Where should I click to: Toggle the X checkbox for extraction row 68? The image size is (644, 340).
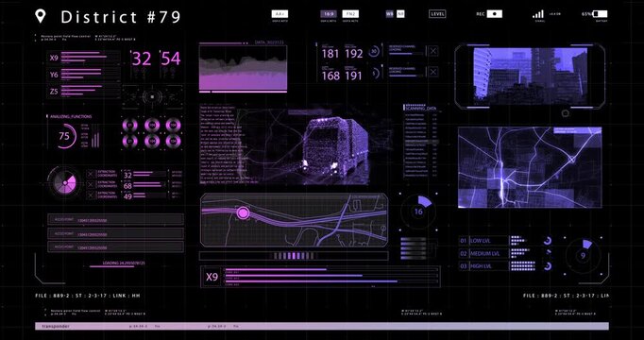click(x=91, y=185)
